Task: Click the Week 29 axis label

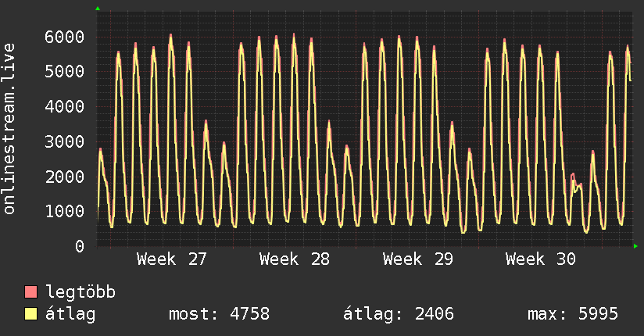Action: pyautogui.click(x=417, y=259)
